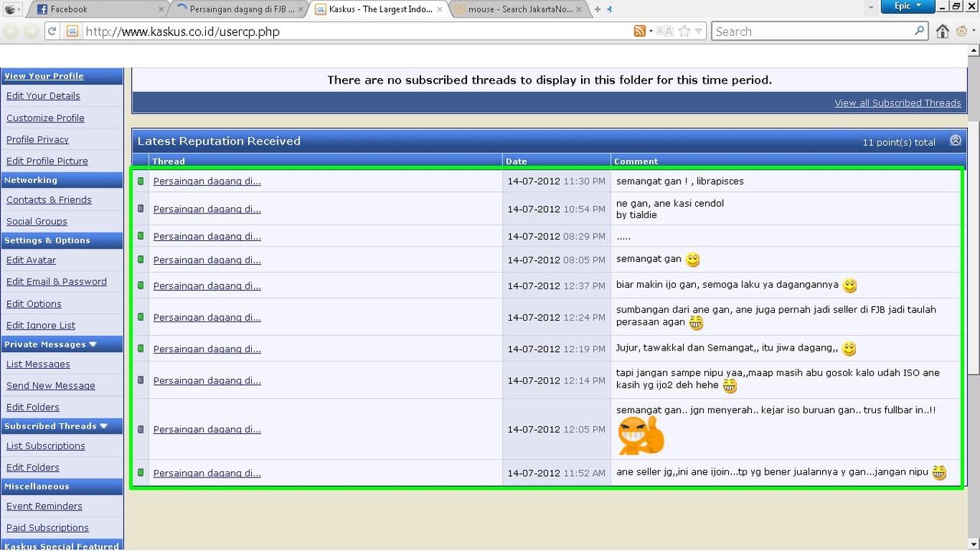980x551 pixels.
Task: Open the List Messages link
Action: 38,364
